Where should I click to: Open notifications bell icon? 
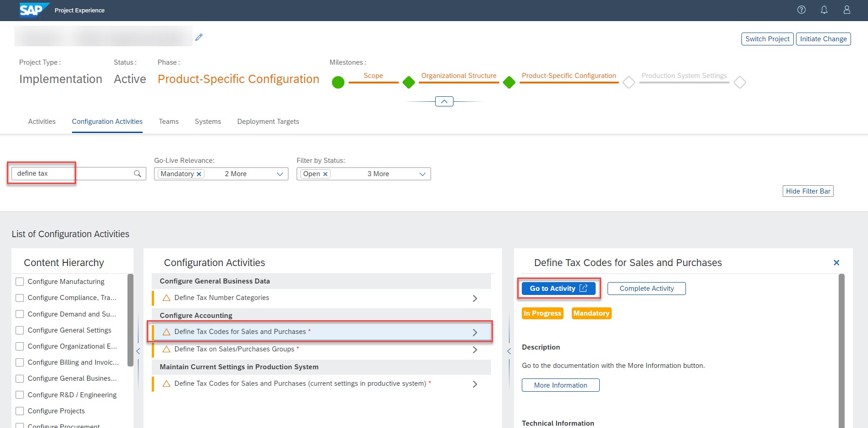(824, 10)
